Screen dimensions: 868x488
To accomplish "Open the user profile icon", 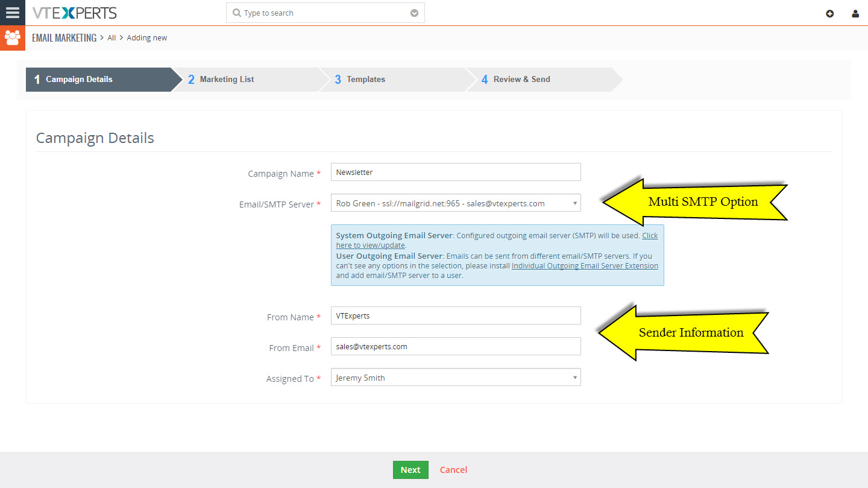I will pos(855,13).
